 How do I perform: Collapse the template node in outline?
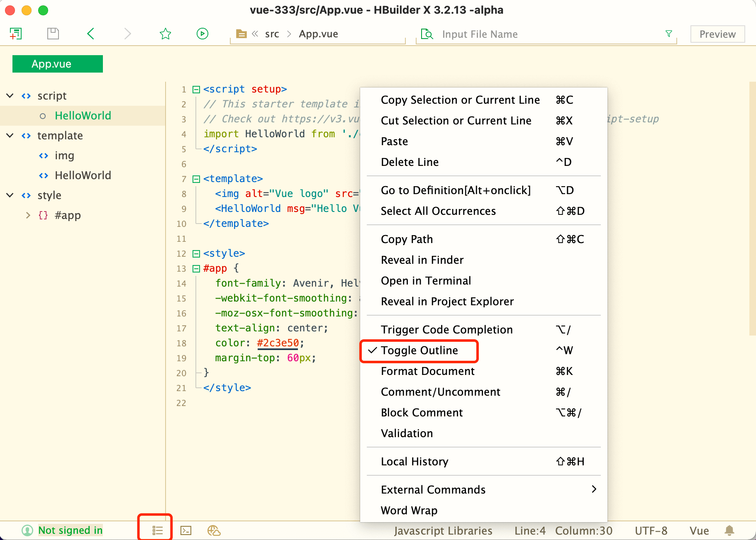10,136
